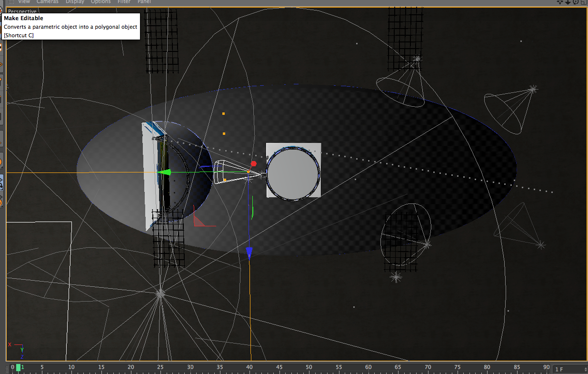Open the Filter menu

[x=124, y=2]
